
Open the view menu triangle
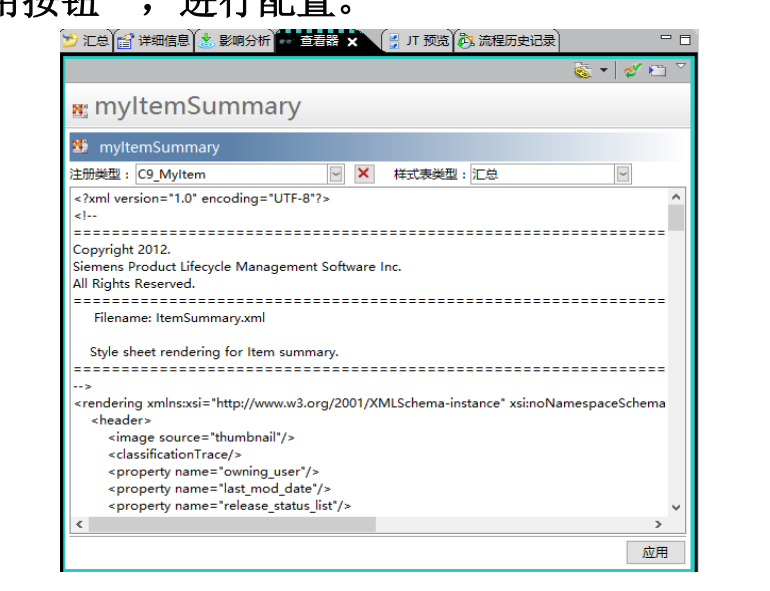point(682,66)
